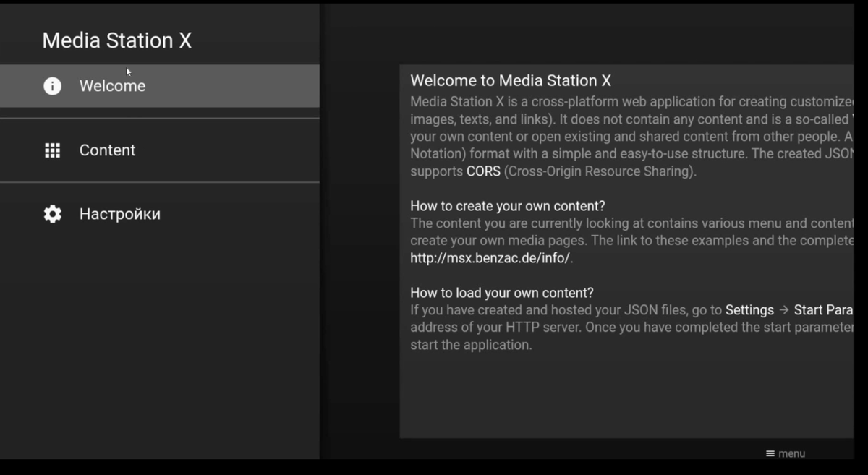The width and height of the screenshot is (868, 475).
Task: Click How to load your own content?
Action: tap(502, 293)
